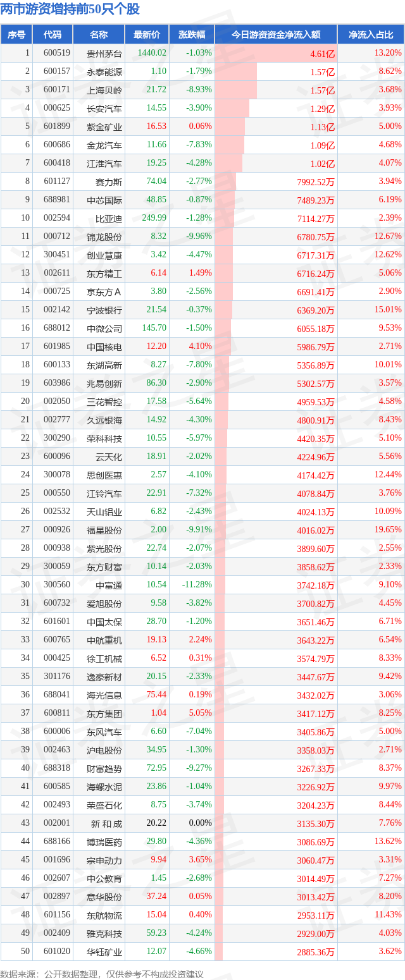Click 长安汽车 in the name column
Image resolution: width=405 pixels, height=980 pixels.
click(104, 109)
